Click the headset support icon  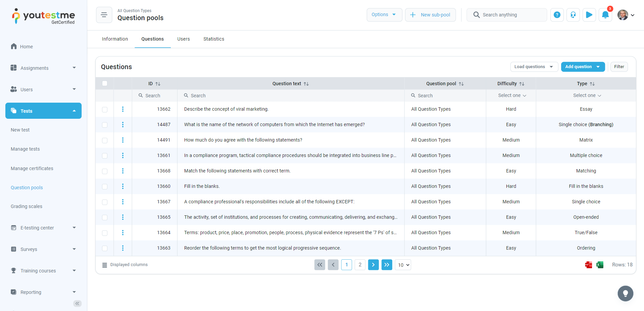click(x=573, y=15)
